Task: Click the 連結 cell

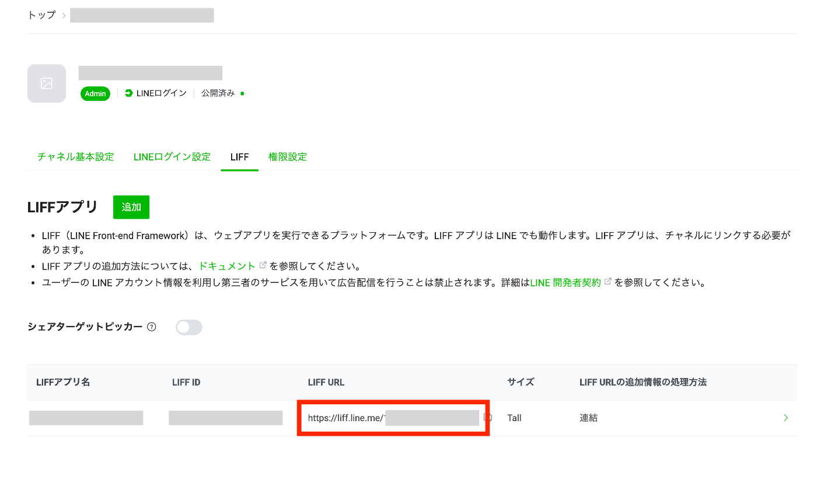Action: click(588, 418)
